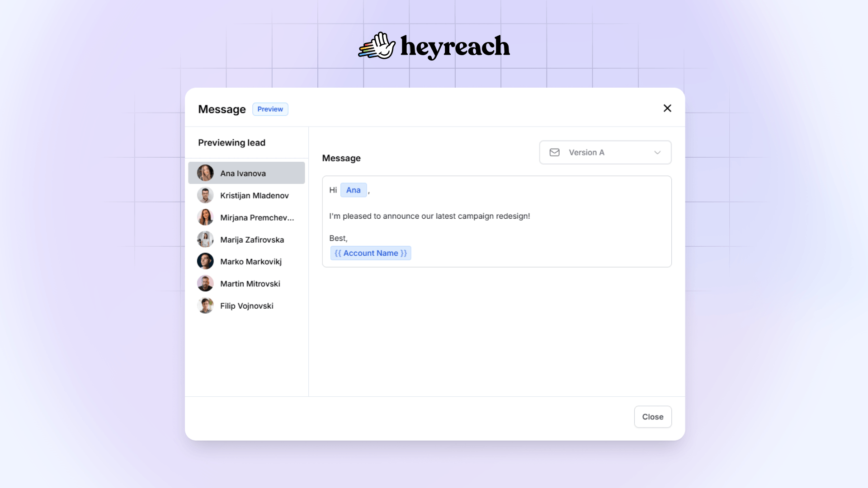Select lead Martin Mitrovski

246,284
